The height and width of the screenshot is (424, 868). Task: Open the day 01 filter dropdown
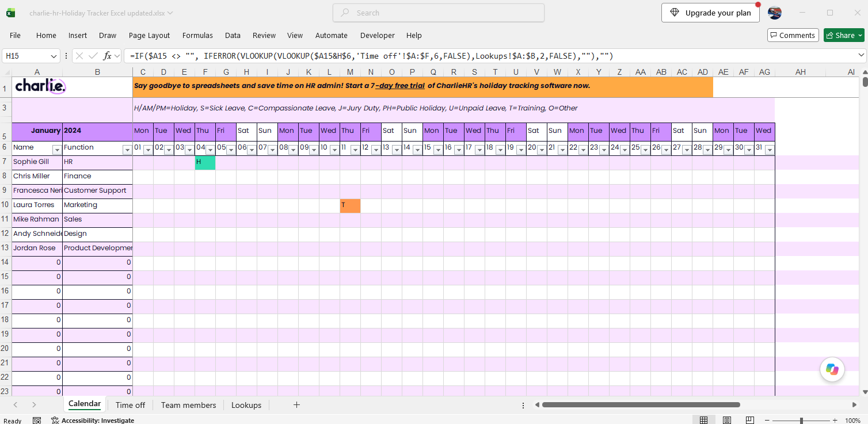148,150
